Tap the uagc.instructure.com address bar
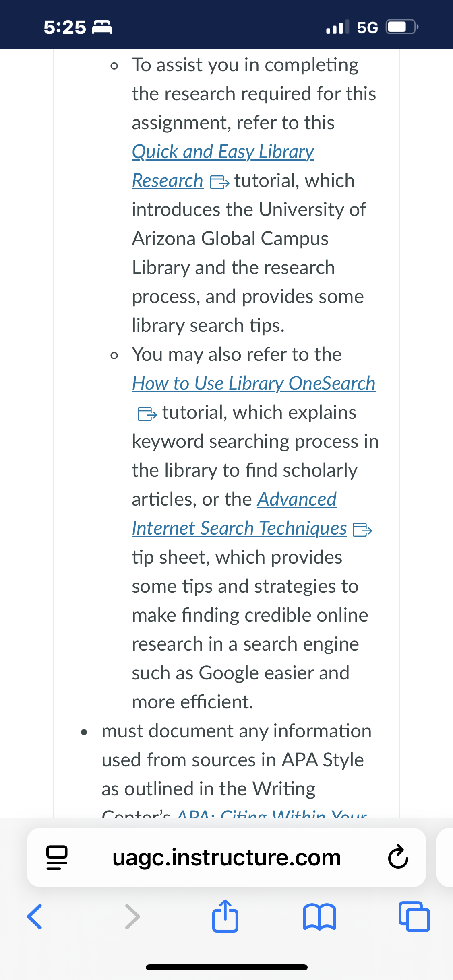Screen dimensions: 453x980 click(x=226, y=857)
